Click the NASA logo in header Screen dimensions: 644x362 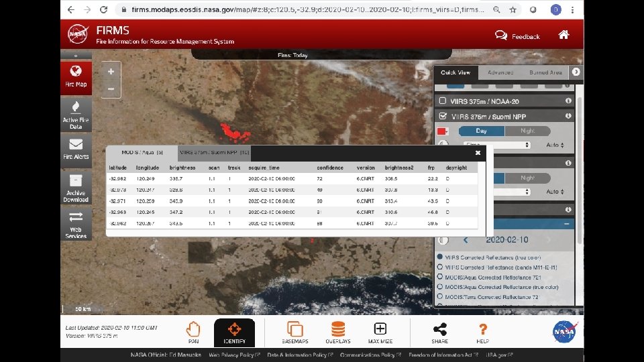click(x=78, y=34)
